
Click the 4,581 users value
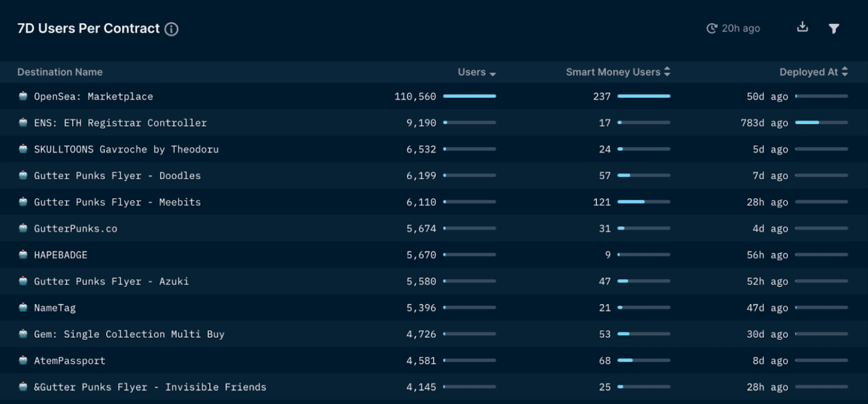click(x=421, y=361)
